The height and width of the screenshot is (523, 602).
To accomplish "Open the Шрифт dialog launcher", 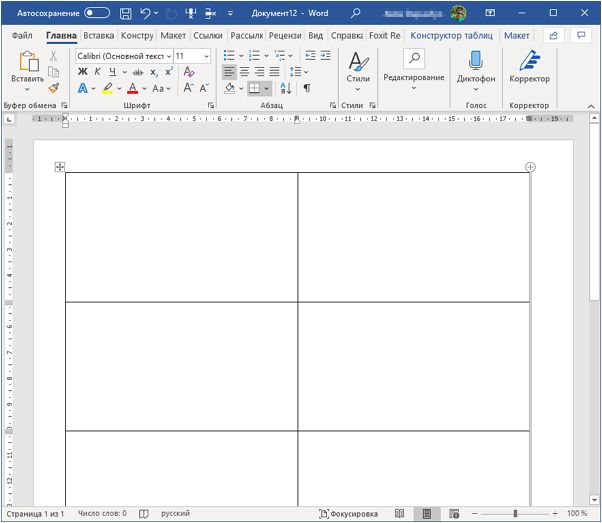I will pyautogui.click(x=211, y=105).
